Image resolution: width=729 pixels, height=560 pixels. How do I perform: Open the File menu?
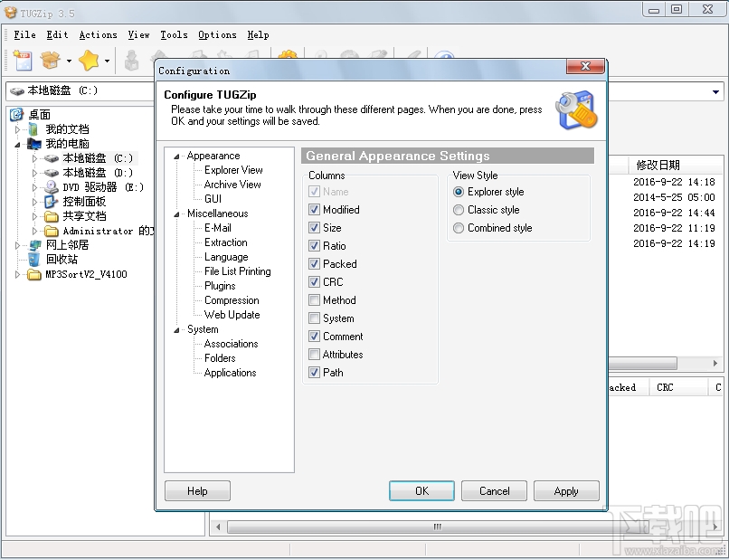click(24, 35)
